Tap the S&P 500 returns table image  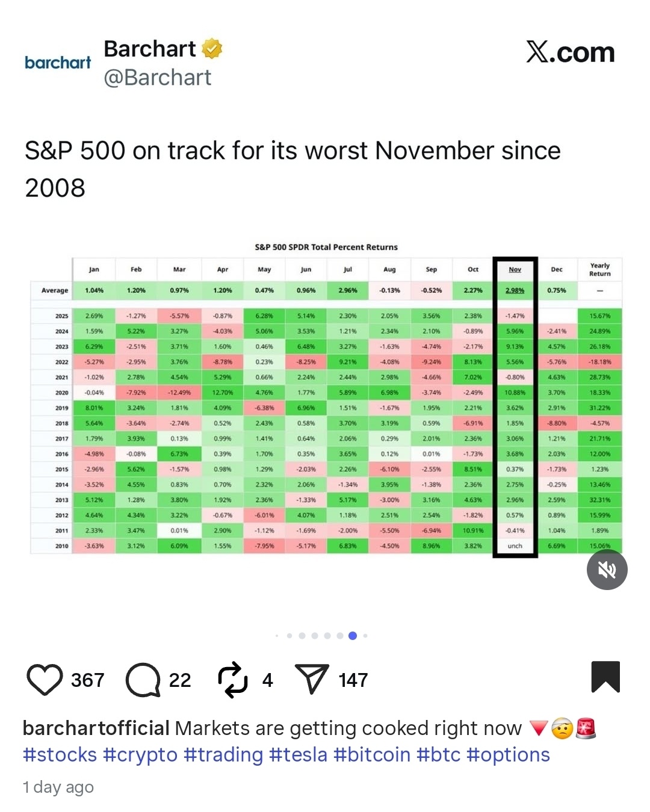click(x=326, y=398)
